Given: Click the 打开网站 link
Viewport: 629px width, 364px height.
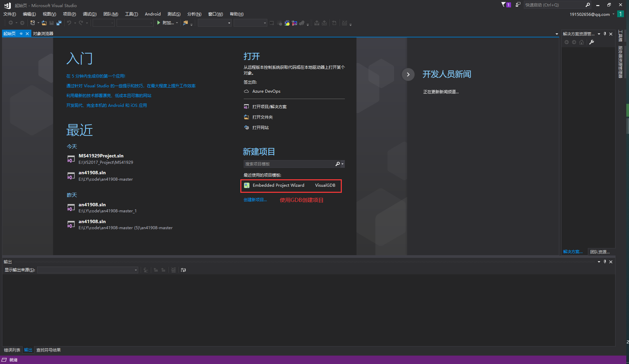Looking at the screenshot, I should coord(261,127).
